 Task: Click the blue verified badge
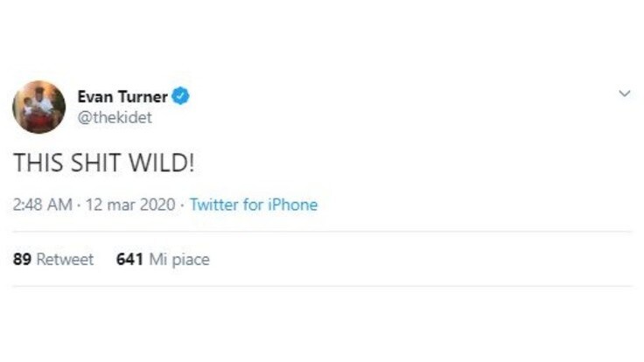180,96
